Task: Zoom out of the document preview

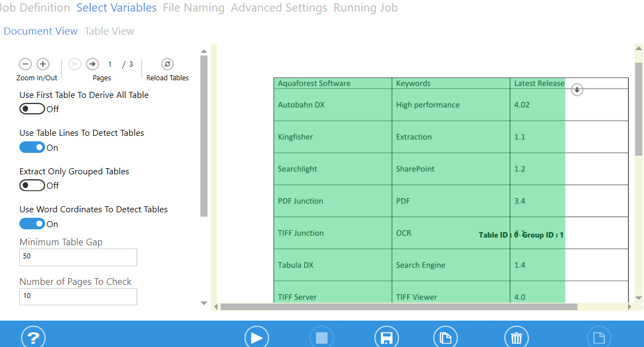Action: [25, 64]
